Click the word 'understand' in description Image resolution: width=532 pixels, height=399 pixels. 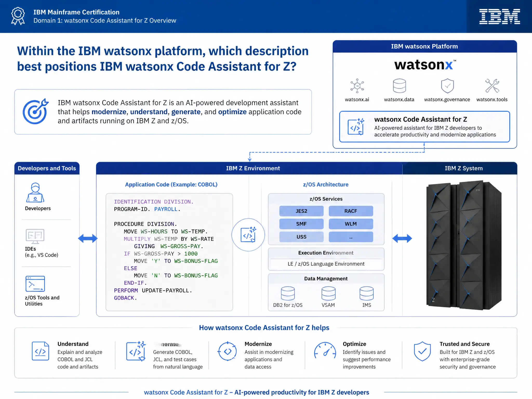[x=149, y=112]
